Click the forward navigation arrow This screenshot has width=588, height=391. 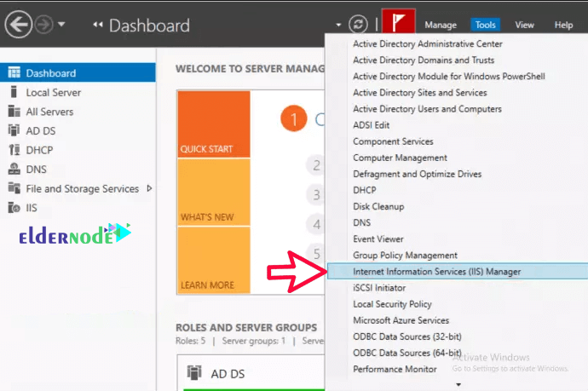point(44,25)
